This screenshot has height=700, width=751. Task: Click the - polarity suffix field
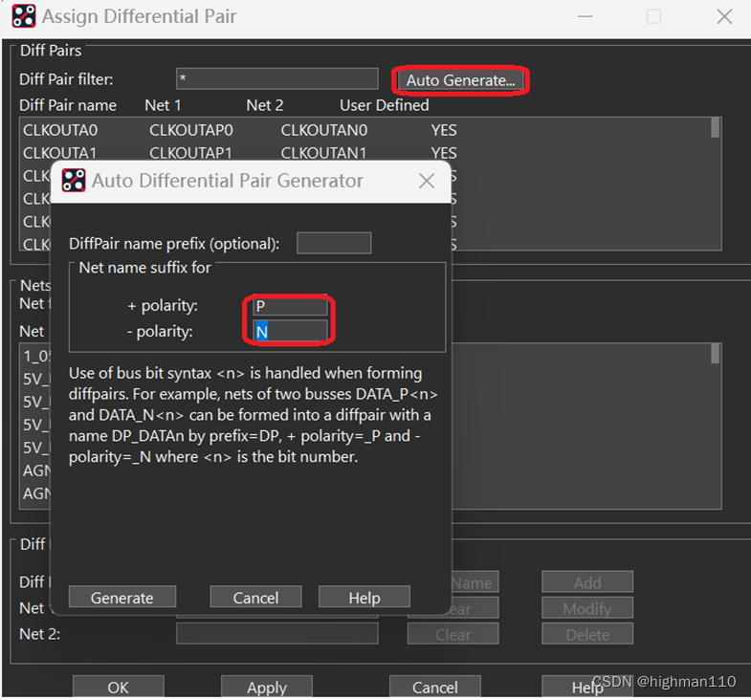[x=291, y=332]
